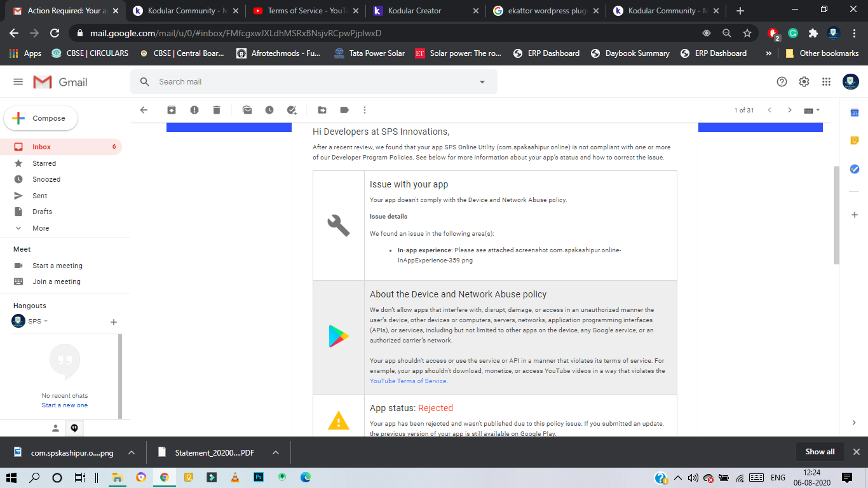Open the Tata Power Solar bookmark
This screenshot has width=868, height=488.
(370, 53)
